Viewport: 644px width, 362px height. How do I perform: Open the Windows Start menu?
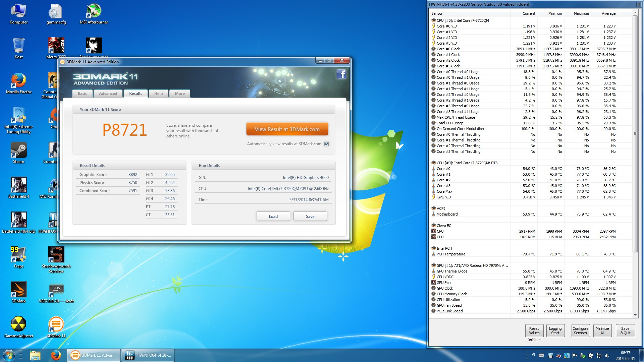9,355
